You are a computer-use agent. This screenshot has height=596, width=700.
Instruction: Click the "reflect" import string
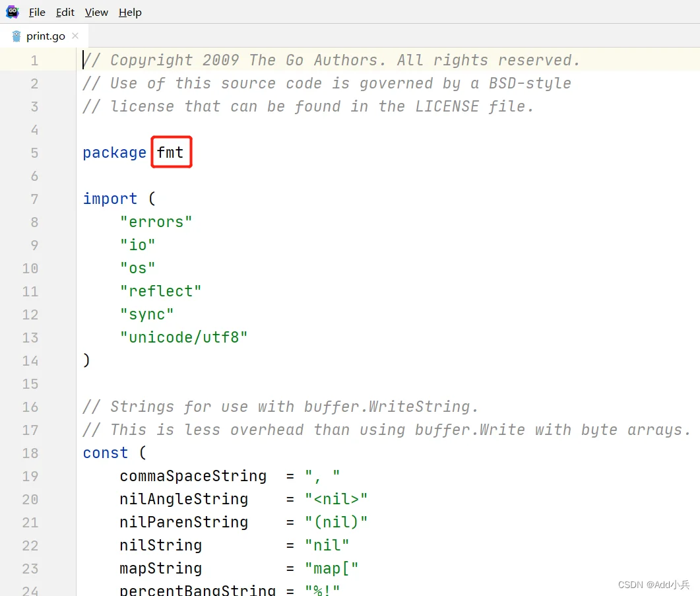[x=161, y=291]
